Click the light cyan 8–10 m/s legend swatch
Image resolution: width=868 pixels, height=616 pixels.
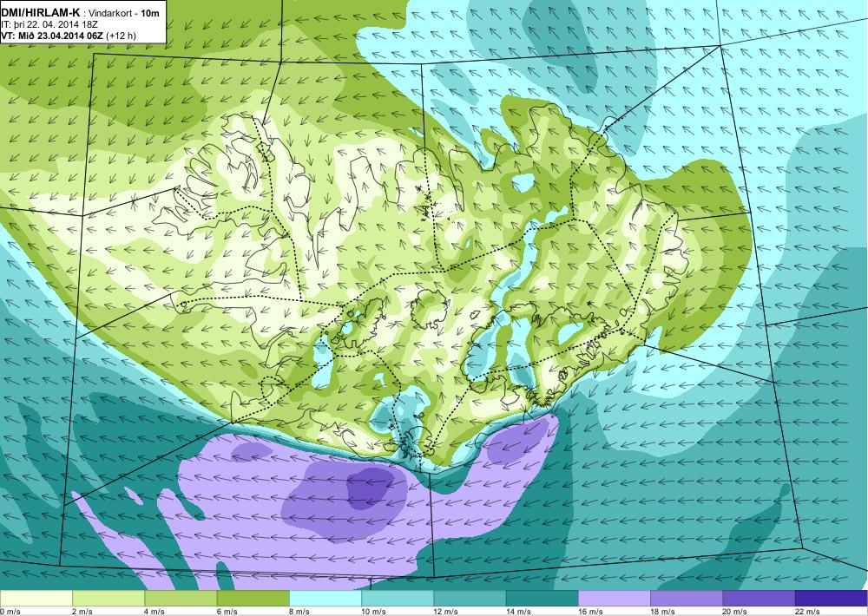coord(325,599)
